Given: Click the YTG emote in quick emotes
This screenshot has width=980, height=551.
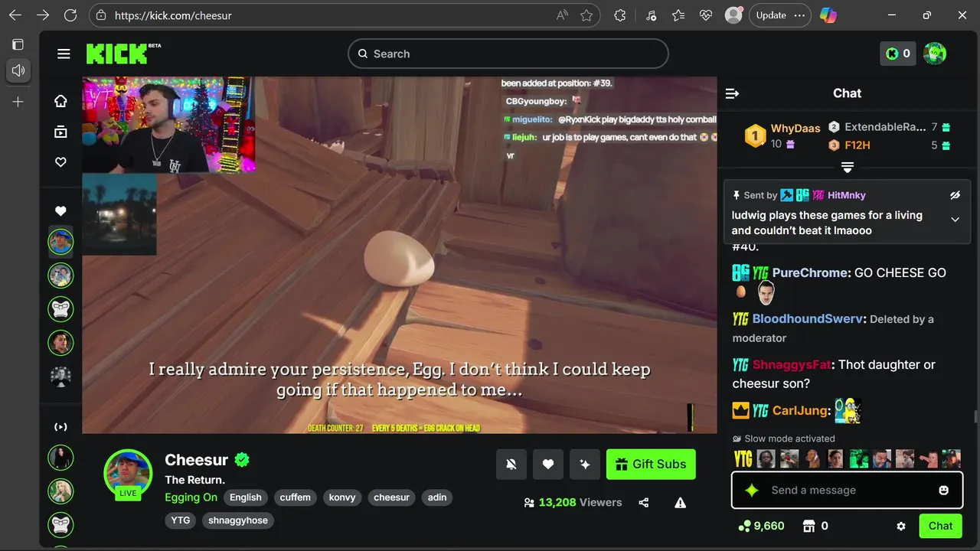Looking at the screenshot, I should click(x=743, y=458).
